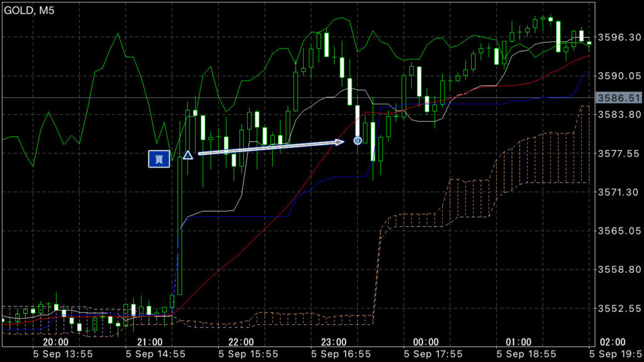
Task: Click the 23:00 time axis label
Action: point(333,343)
